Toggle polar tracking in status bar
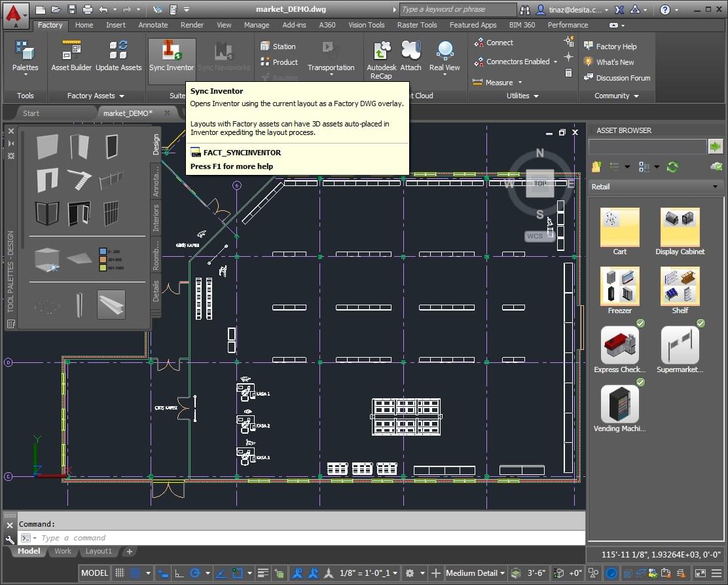This screenshot has height=585, width=728. pos(194,573)
